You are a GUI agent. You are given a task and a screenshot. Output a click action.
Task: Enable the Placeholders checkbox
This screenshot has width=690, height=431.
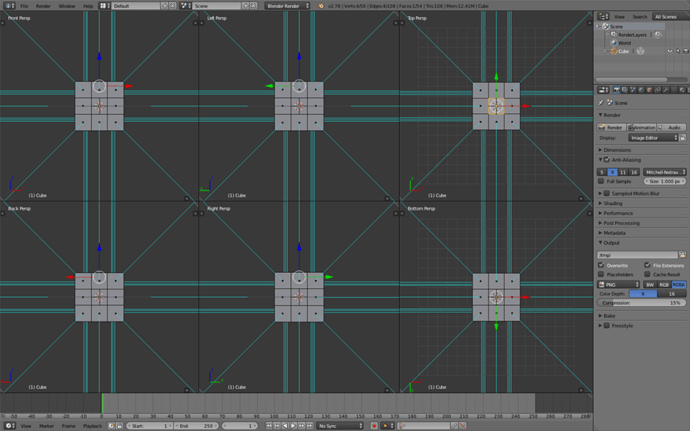coord(601,274)
